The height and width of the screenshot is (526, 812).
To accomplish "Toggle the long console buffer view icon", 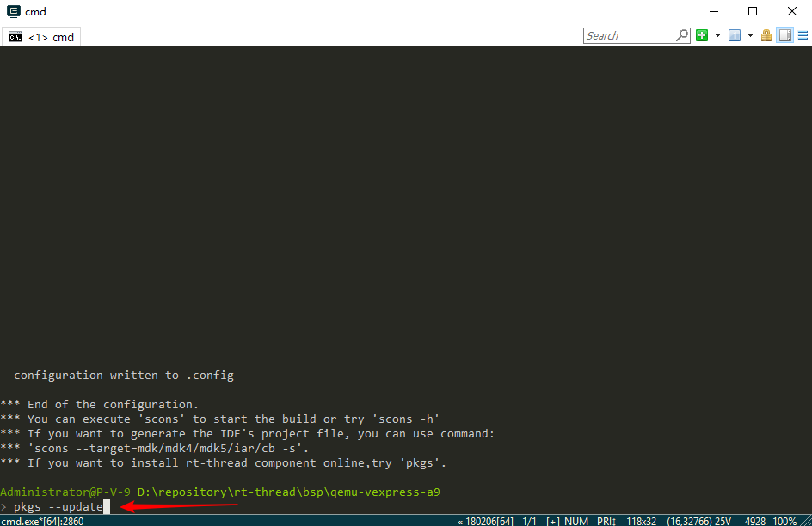I will coord(784,34).
